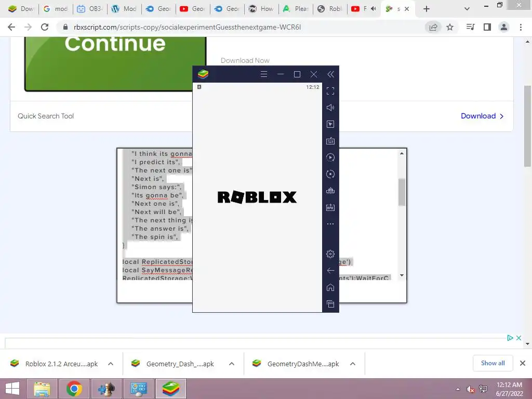Click the "Simon says:" line

157,187
